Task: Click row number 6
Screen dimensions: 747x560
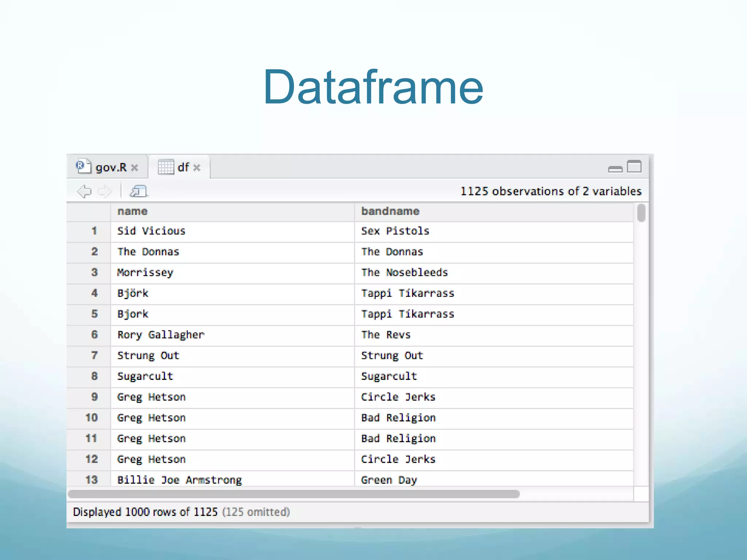Action: pyautogui.click(x=94, y=335)
